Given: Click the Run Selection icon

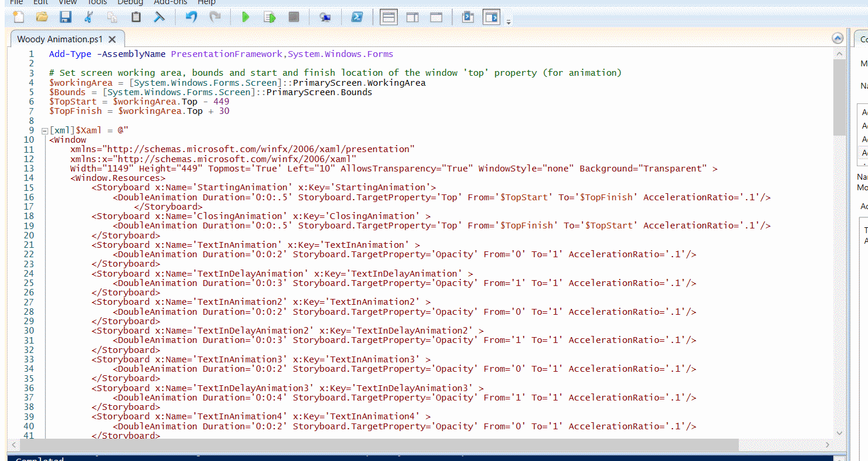Looking at the screenshot, I should [270, 17].
